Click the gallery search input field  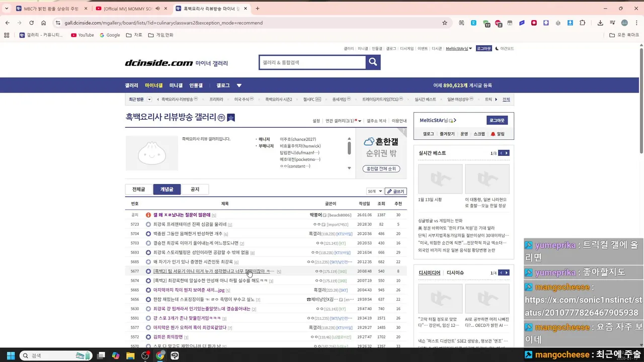click(312, 62)
